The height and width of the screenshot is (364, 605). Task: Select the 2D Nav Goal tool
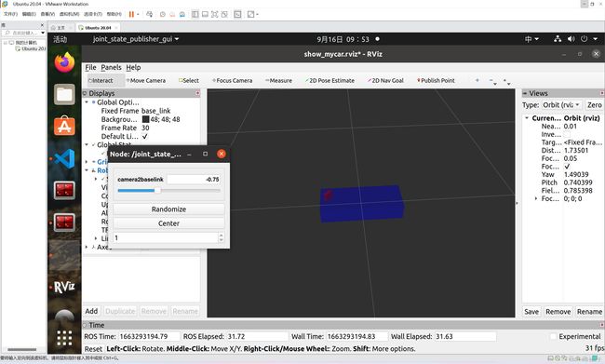[x=386, y=81]
